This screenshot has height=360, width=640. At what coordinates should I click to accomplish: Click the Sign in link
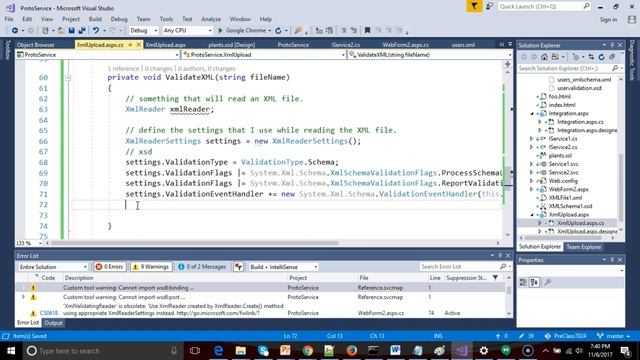(608, 20)
